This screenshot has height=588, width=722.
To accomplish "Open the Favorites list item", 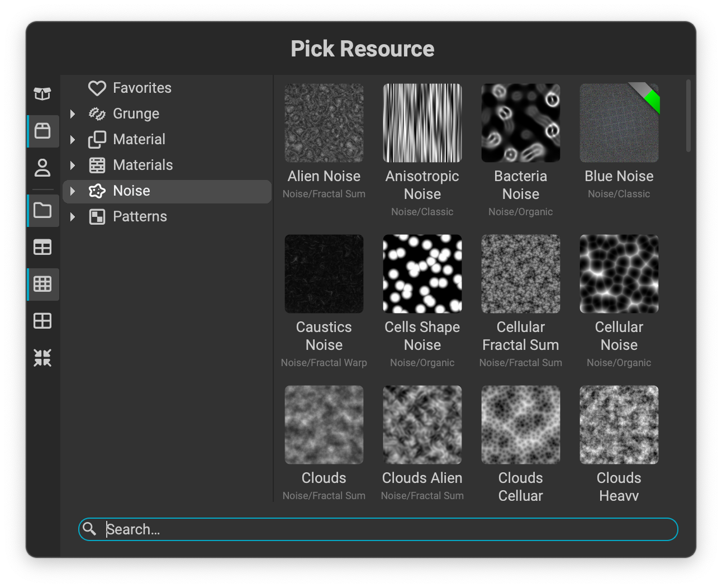I will 167,88.
